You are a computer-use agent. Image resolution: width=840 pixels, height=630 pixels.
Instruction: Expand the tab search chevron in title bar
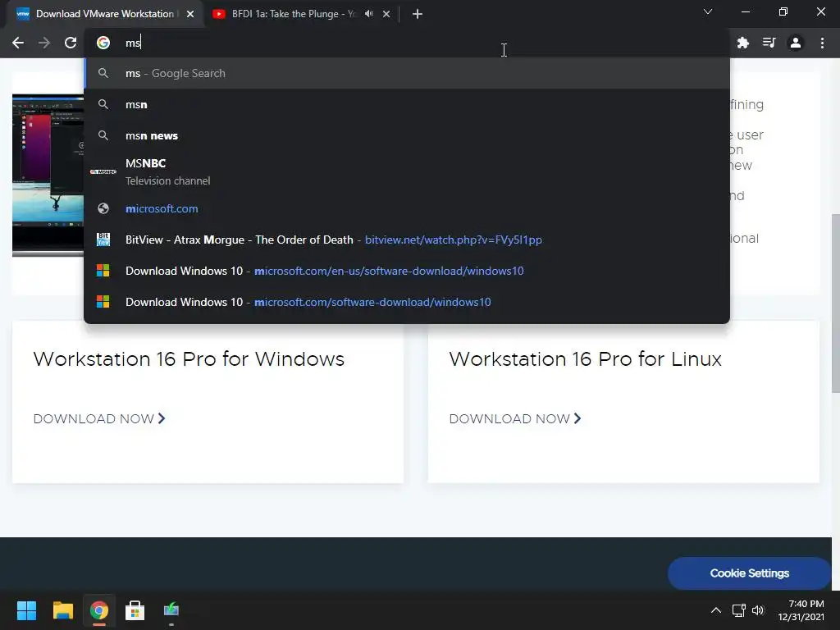[x=708, y=11]
